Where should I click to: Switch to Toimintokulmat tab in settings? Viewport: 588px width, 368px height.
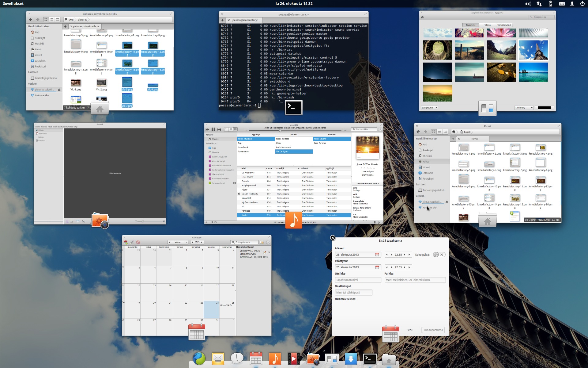(x=504, y=25)
